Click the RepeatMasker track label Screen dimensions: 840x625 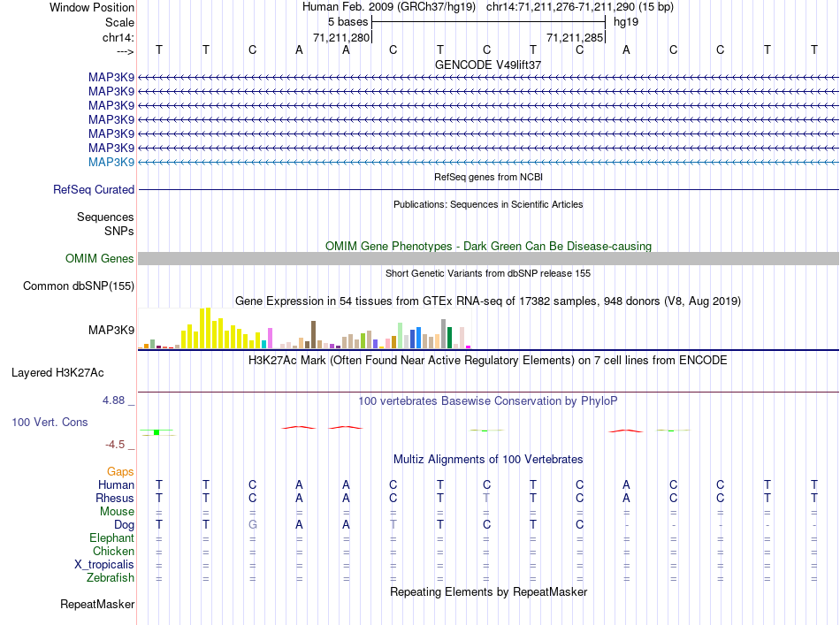click(97, 604)
